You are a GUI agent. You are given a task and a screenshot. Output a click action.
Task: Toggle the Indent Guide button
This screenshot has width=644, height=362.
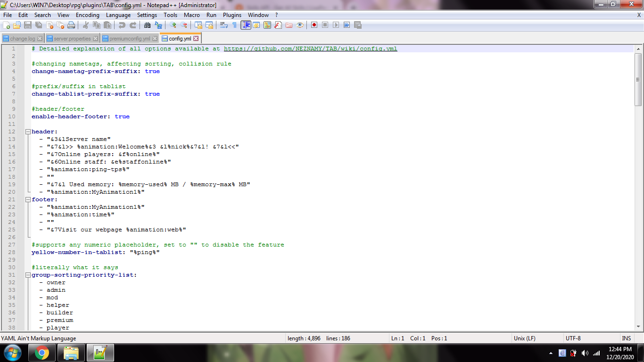coord(246,25)
